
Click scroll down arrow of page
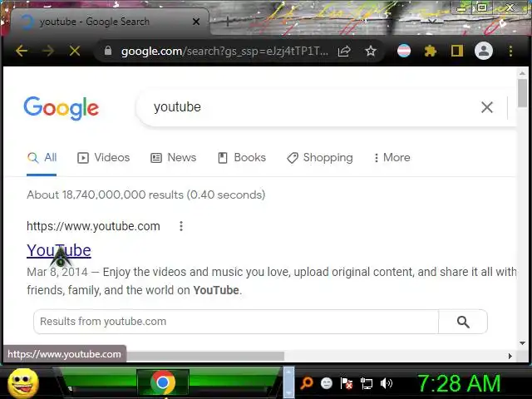pyautogui.click(x=523, y=343)
